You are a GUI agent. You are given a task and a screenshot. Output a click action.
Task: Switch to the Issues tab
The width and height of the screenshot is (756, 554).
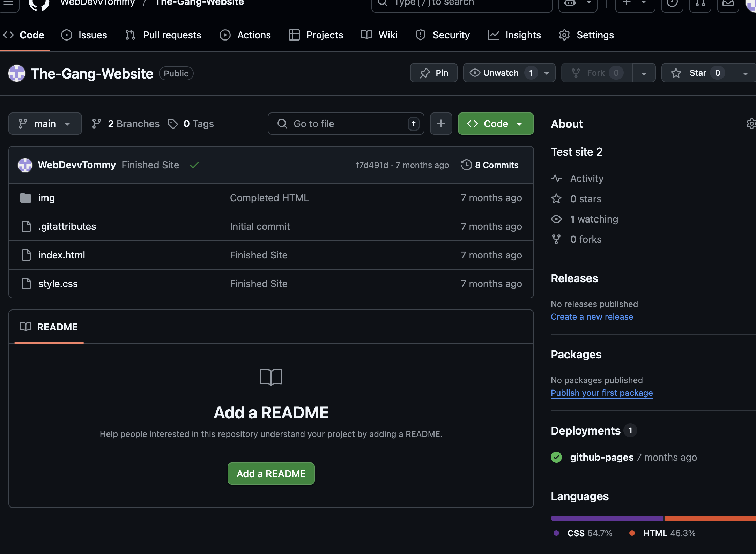pyautogui.click(x=84, y=35)
